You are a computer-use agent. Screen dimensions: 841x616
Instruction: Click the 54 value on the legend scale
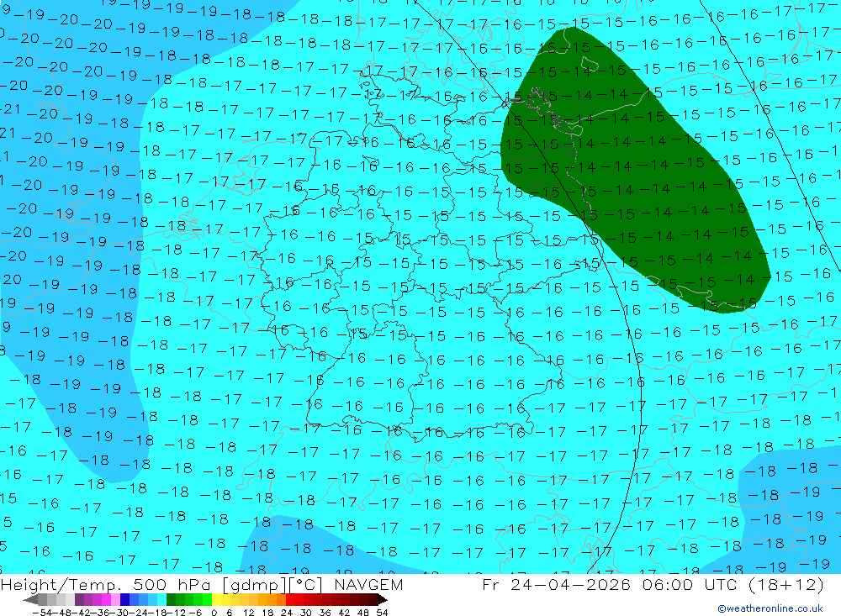pyautogui.click(x=382, y=613)
